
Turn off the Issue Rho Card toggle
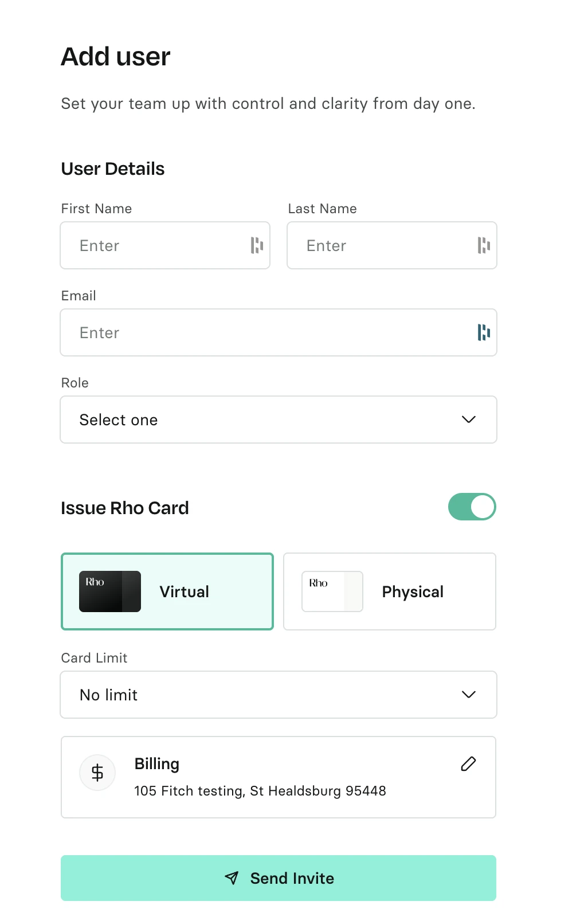[x=472, y=507]
